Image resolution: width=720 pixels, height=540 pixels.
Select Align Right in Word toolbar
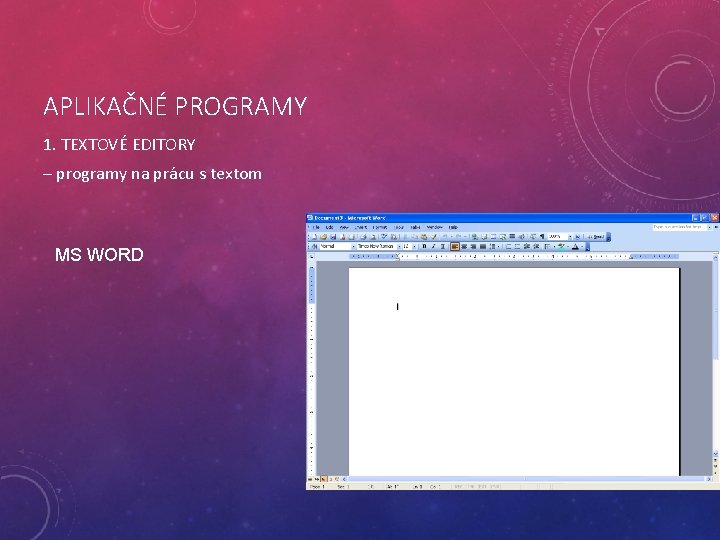tap(473, 247)
